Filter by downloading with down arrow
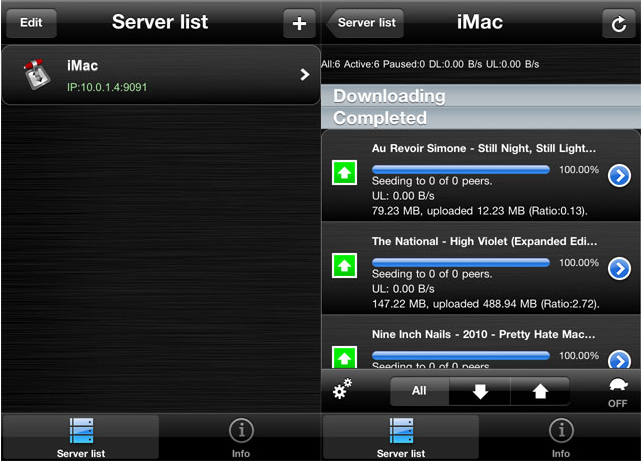Viewport: 641px width, 461px height. [x=480, y=391]
